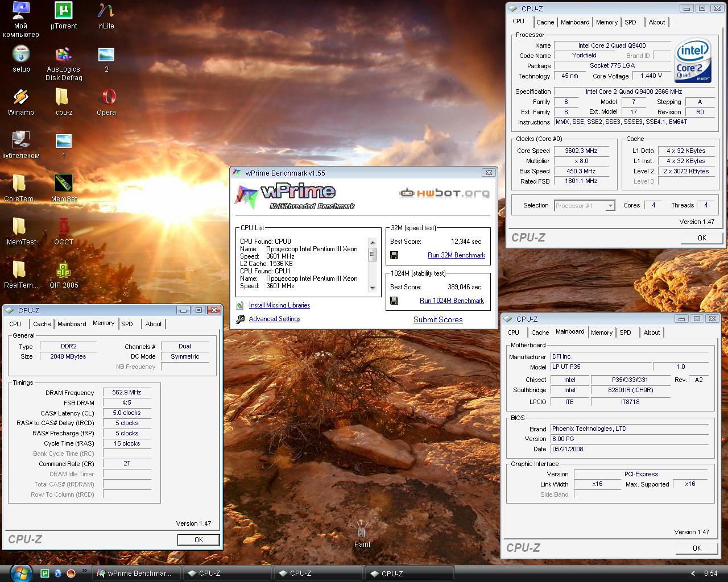
Task: Click the Intel Core 2 Quad logo
Action: coord(693,61)
